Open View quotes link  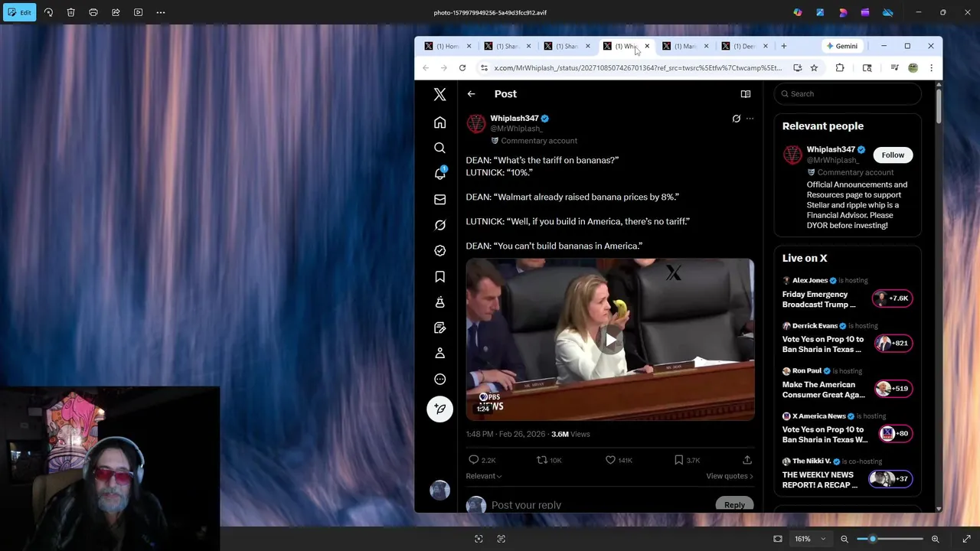(729, 476)
